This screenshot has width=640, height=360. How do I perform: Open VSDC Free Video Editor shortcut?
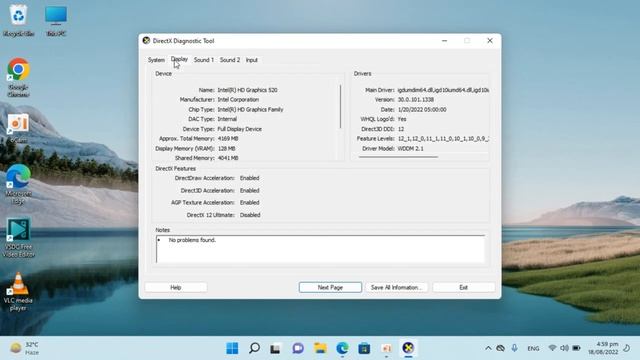[x=18, y=238]
